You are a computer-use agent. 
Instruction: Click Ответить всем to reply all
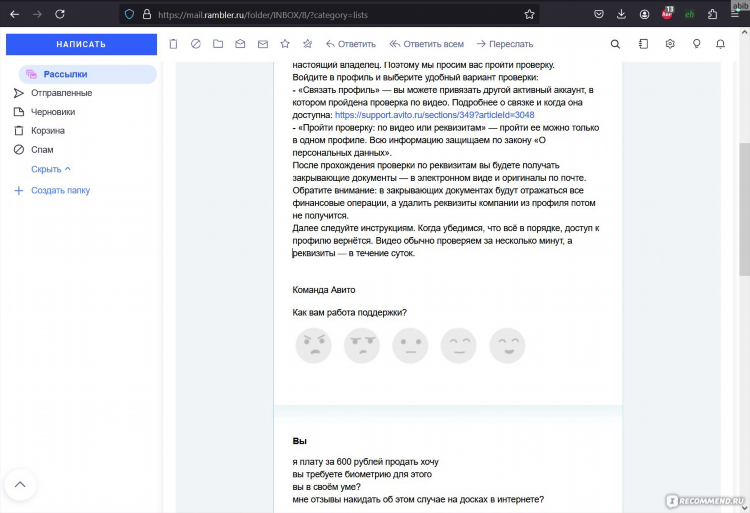coord(427,44)
